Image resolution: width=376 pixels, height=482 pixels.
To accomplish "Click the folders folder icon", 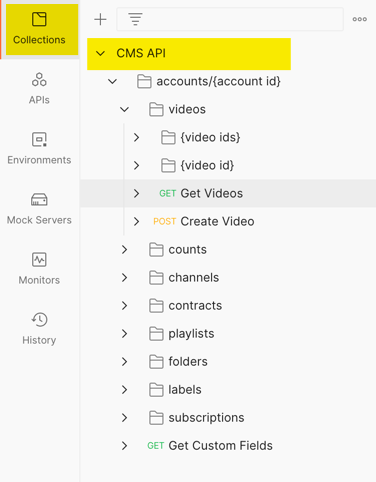I will click(156, 361).
